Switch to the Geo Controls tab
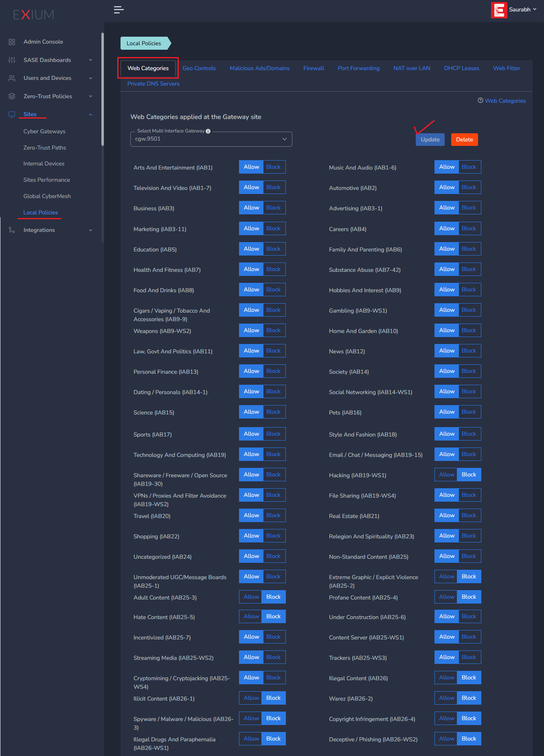This screenshot has height=756, width=544. (x=199, y=68)
